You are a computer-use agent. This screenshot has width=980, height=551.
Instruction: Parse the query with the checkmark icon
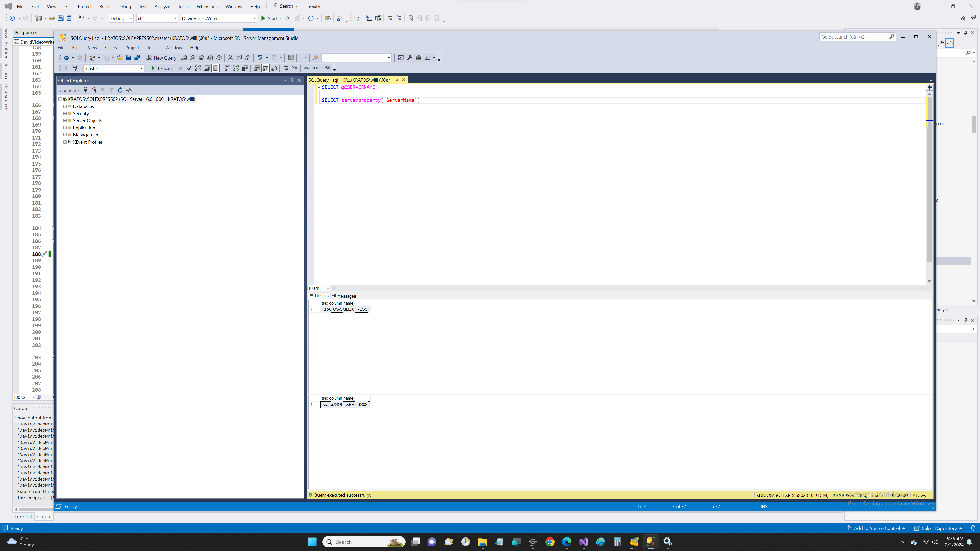tap(189, 68)
